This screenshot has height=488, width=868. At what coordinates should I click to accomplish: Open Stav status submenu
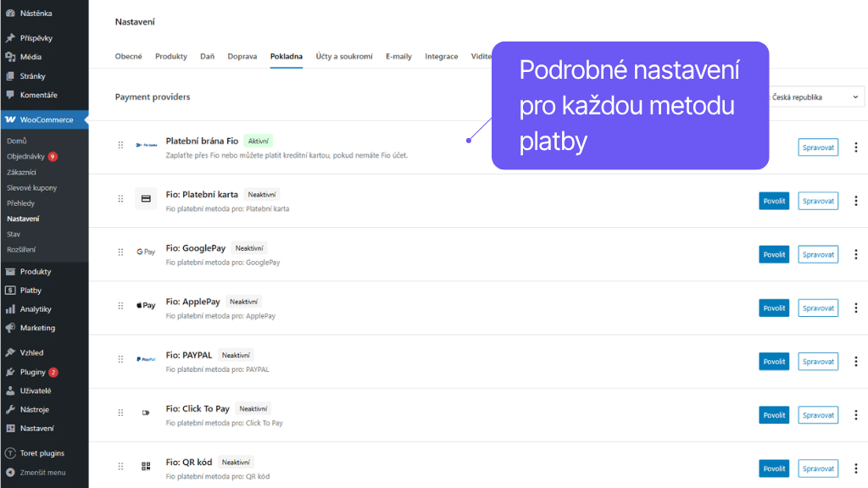pos(14,234)
